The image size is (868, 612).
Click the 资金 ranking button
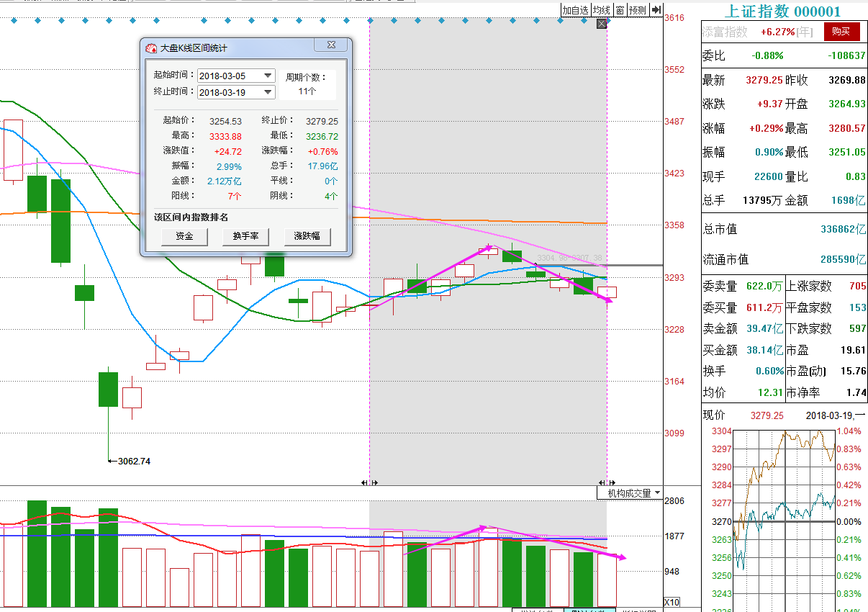point(184,236)
